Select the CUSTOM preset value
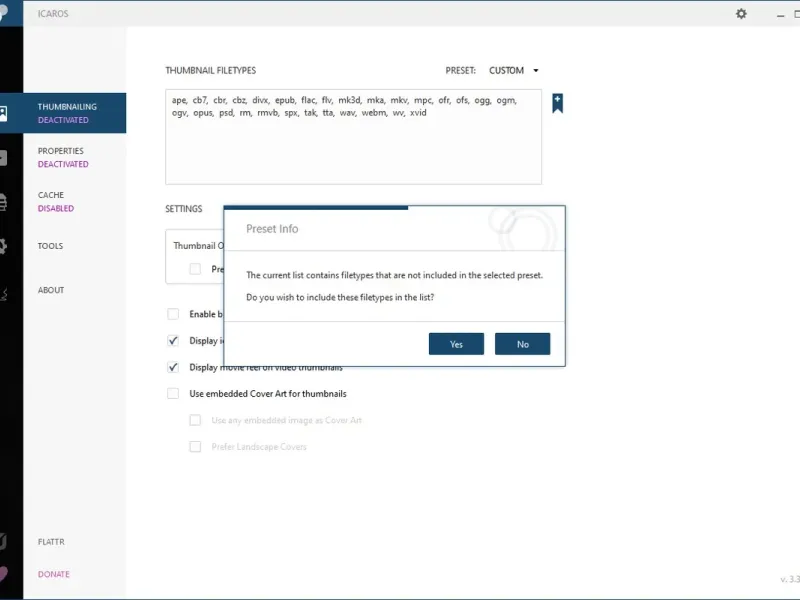This screenshot has height=600, width=800. click(x=506, y=70)
